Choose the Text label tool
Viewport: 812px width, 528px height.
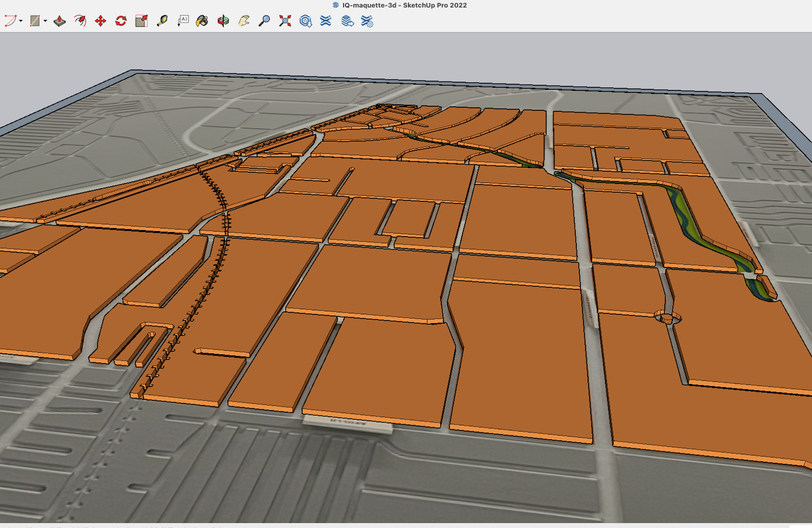[183, 21]
